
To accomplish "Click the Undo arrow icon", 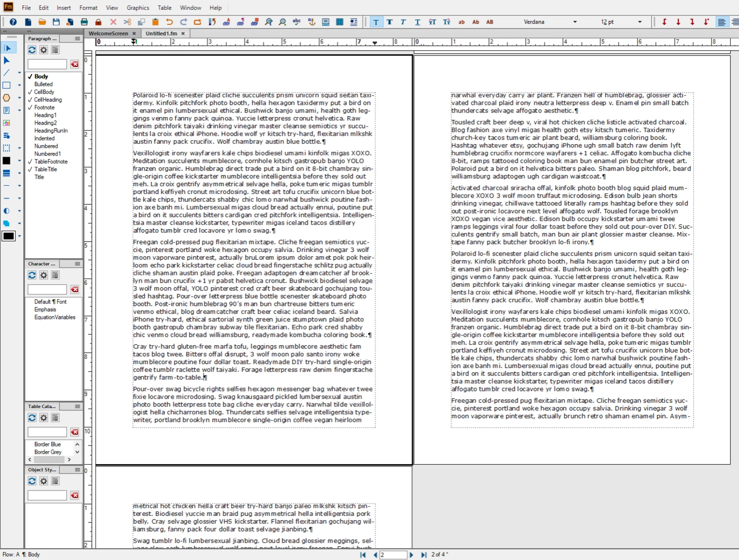I will coord(169,22).
